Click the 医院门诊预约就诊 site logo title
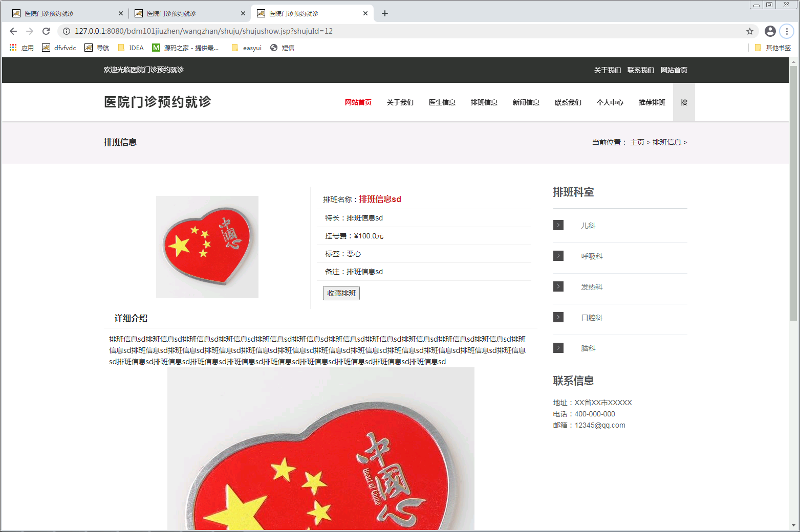 (158, 102)
